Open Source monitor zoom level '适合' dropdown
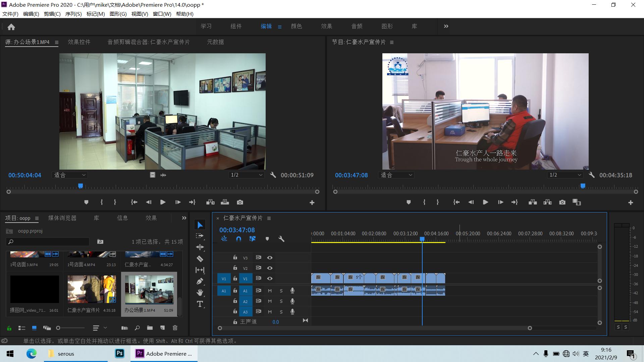Viewport: 644px width, 362px height. [70, 175]
